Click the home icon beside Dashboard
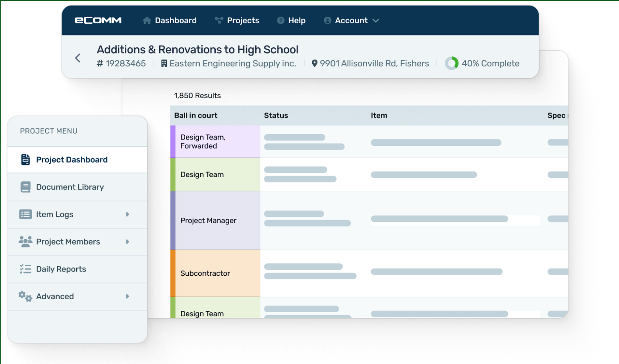 point(147,20)
